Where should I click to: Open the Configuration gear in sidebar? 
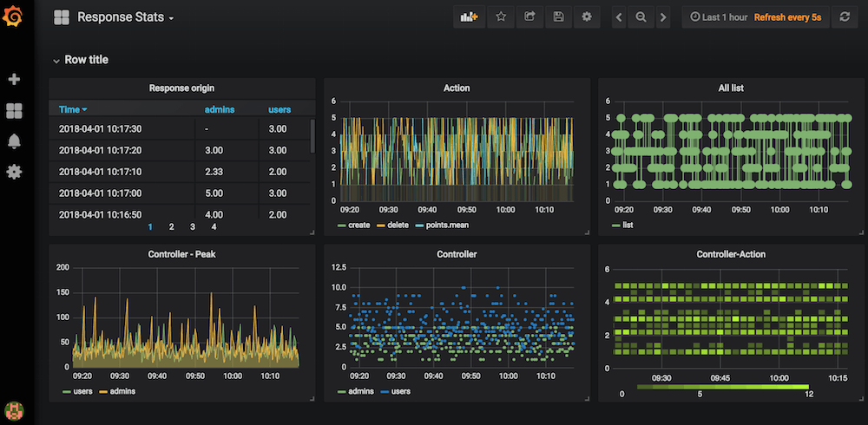(14, 172)
